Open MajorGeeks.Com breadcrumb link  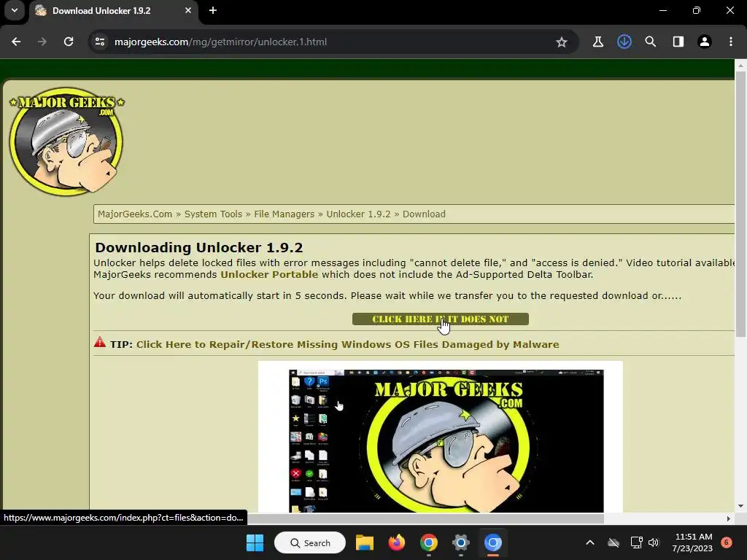pos(135,214)
